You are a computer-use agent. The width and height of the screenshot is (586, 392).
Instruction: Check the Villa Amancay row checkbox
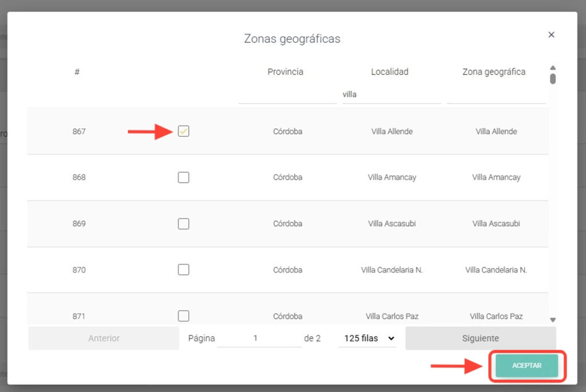click(183, 177)
